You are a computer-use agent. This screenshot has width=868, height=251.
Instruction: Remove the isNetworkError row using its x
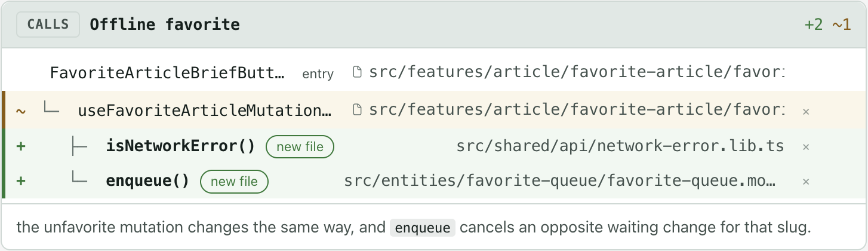[x=806, y=147]
